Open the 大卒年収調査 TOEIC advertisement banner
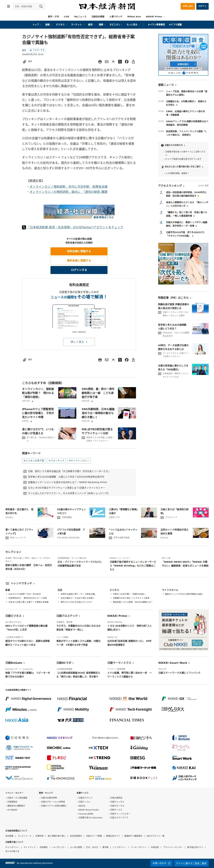The height and width of the screenshot is (868, 214). 183,55
